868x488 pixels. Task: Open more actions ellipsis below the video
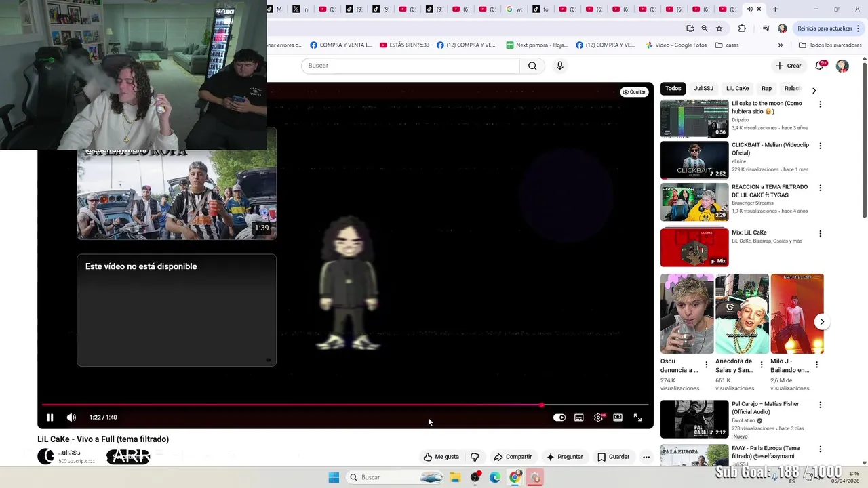(x=646, y=457)
